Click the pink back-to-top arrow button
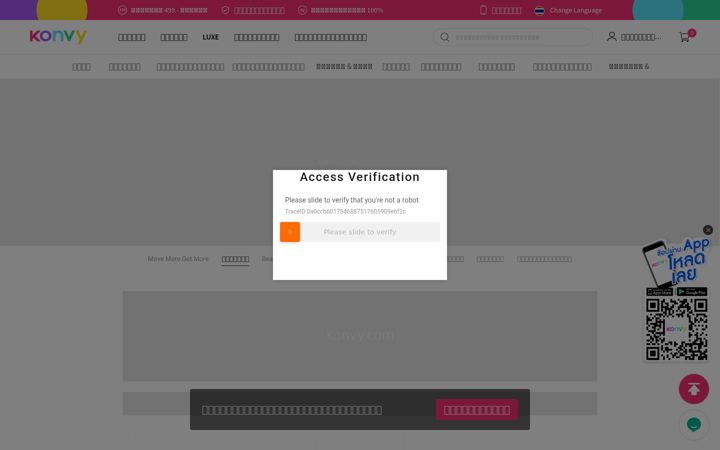 click(693, 389)
